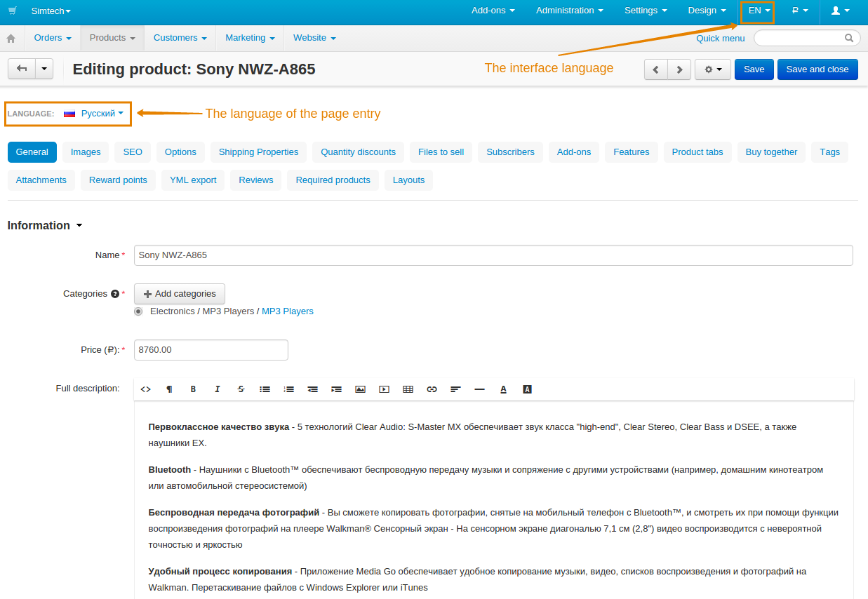Open the gear actions dropdown
The width and height of the screenshot is (868, 599).
tap(713, 69)
